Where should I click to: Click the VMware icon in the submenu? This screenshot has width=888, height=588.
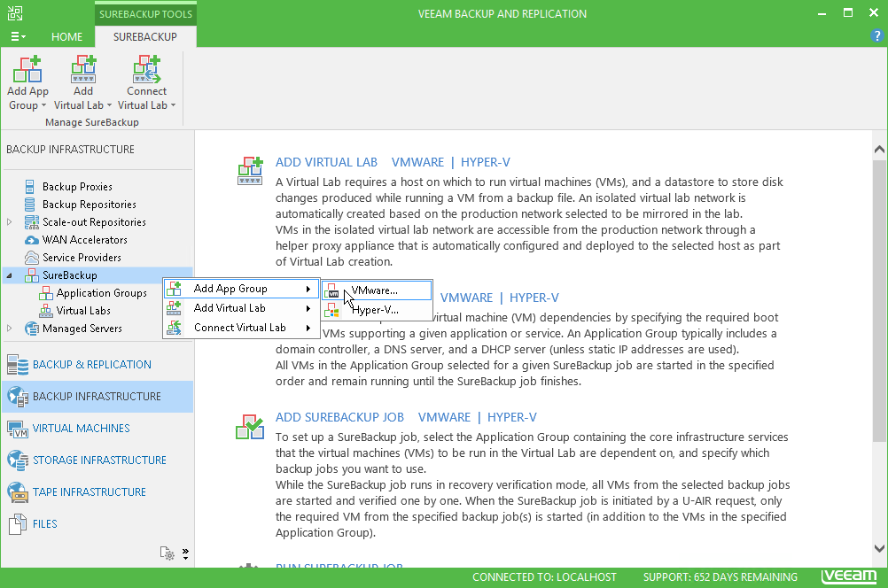pos(332,290)
